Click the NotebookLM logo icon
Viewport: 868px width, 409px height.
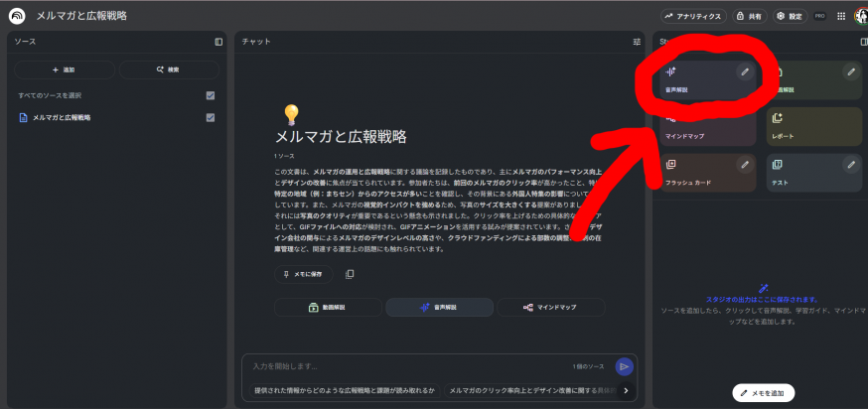[17, 16]
